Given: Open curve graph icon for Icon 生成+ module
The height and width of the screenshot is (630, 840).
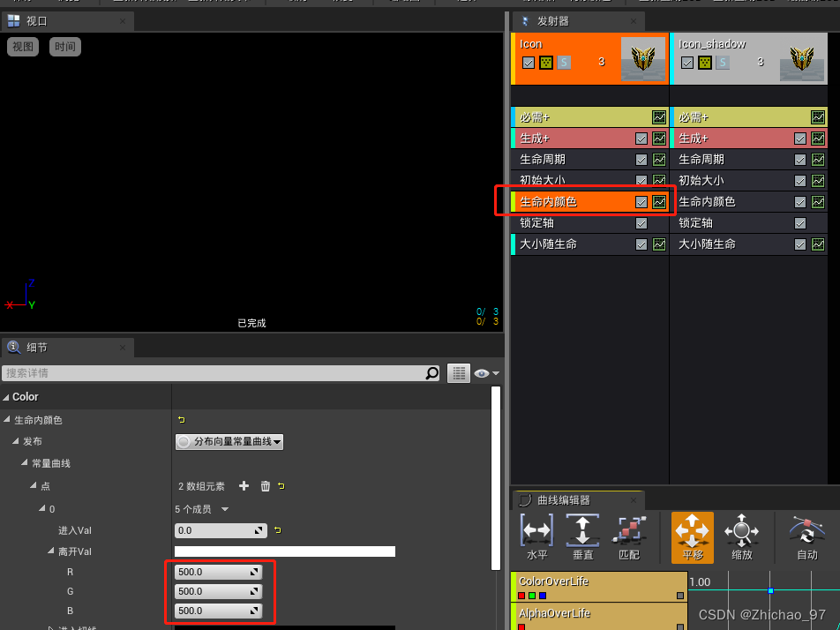Looking at the screenshot, I should pyautogui.click(x=659, y=139).
